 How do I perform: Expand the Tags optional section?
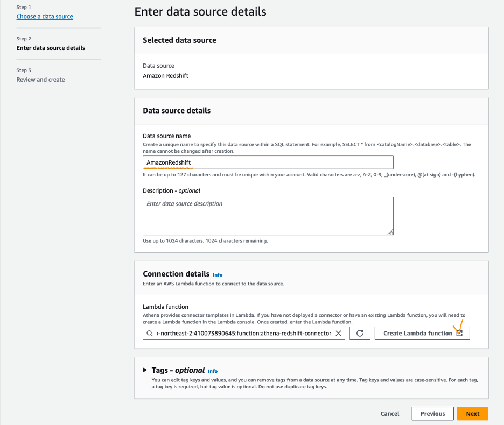[145, 370]
